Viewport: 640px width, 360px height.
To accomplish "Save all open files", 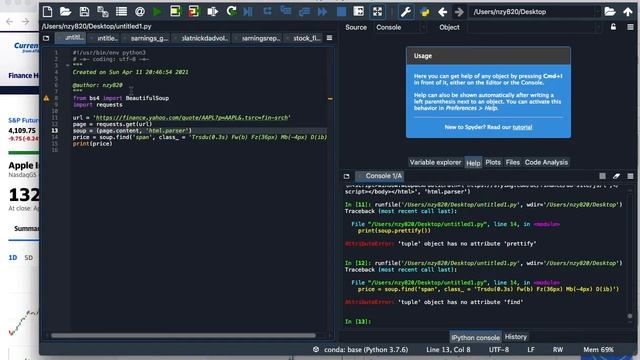I will point(102,12).
